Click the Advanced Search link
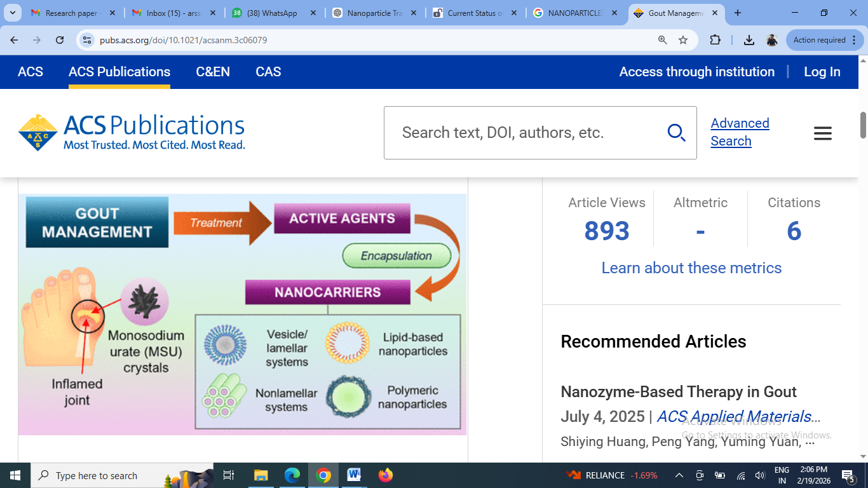The image size is (868, 488). [740, 132]
